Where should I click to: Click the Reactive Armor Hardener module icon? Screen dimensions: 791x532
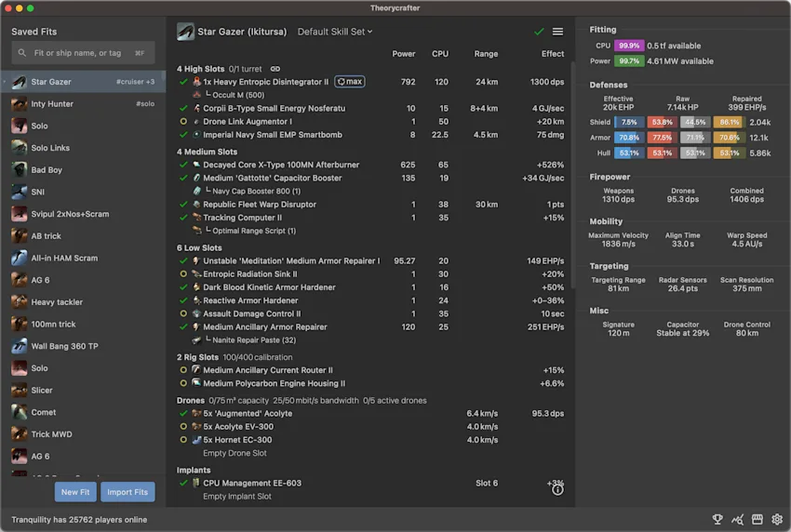196,300
